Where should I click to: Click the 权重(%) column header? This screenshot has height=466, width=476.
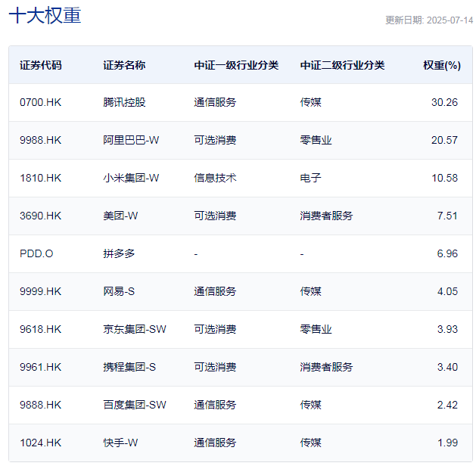441,65
